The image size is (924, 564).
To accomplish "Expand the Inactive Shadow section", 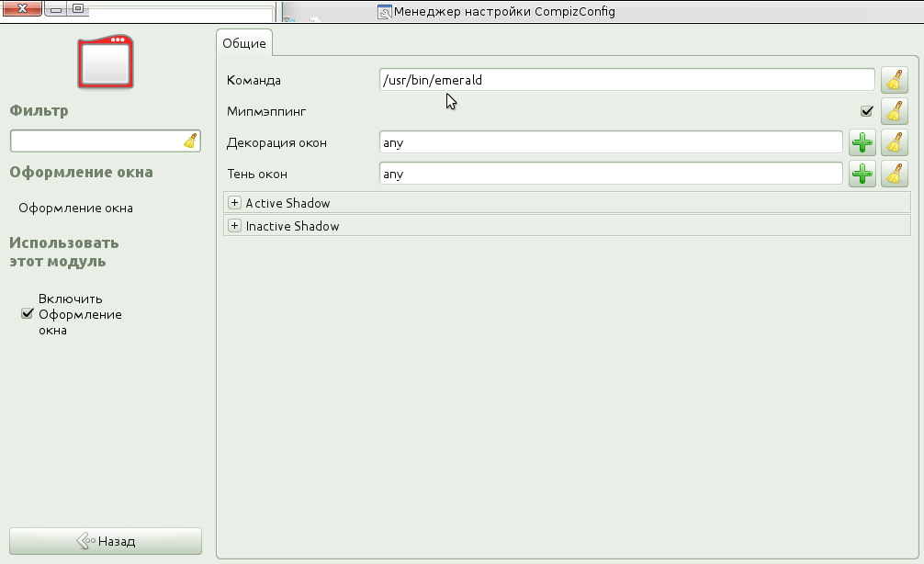I will [234, 226].
